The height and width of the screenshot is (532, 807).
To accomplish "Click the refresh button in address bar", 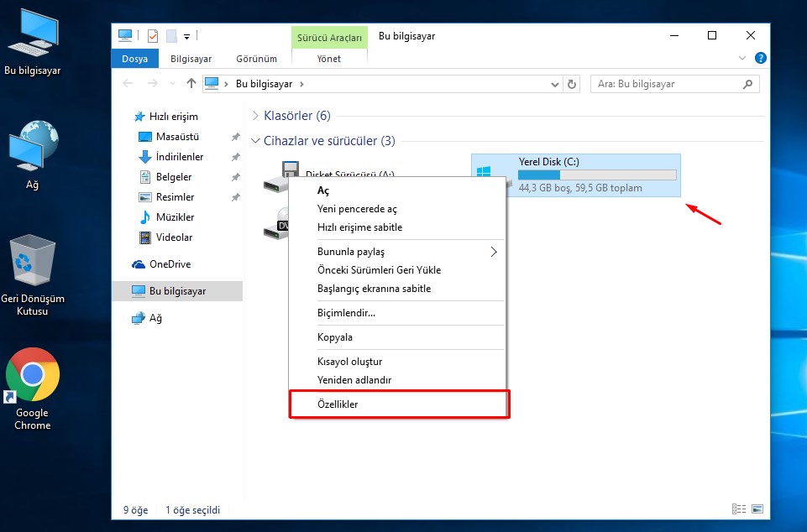I will tap(573, 84).
